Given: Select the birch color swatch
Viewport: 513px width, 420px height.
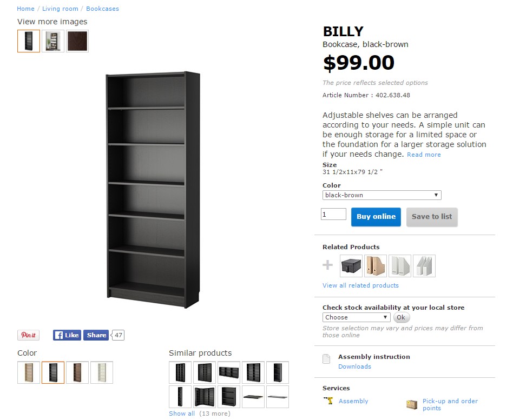Looking at the screenshot, I should (29, 372).
